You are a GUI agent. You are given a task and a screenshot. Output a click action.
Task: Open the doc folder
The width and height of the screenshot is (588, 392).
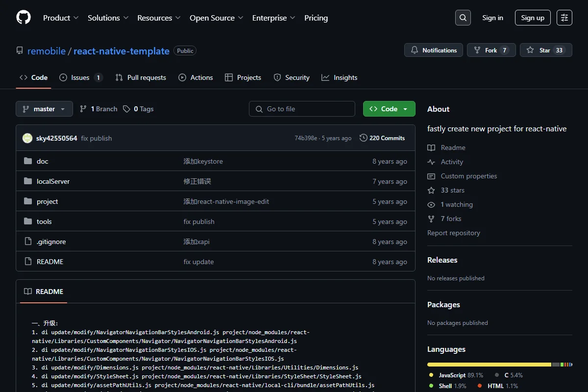[x=42, y=161]
